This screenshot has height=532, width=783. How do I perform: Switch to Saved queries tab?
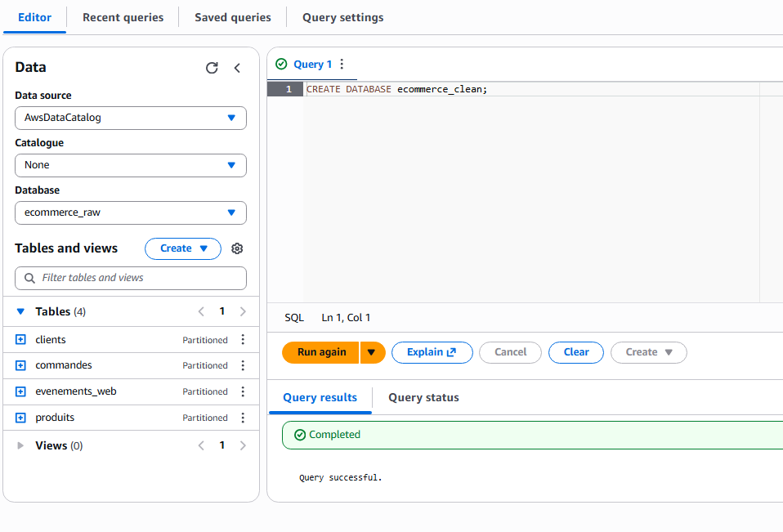pos(233,17)
